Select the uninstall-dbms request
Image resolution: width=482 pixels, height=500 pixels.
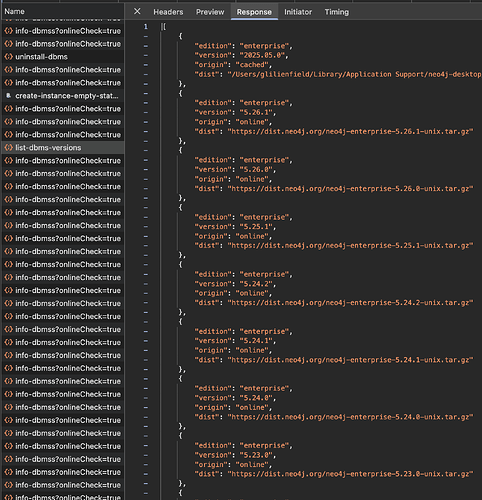coord(63,57)
